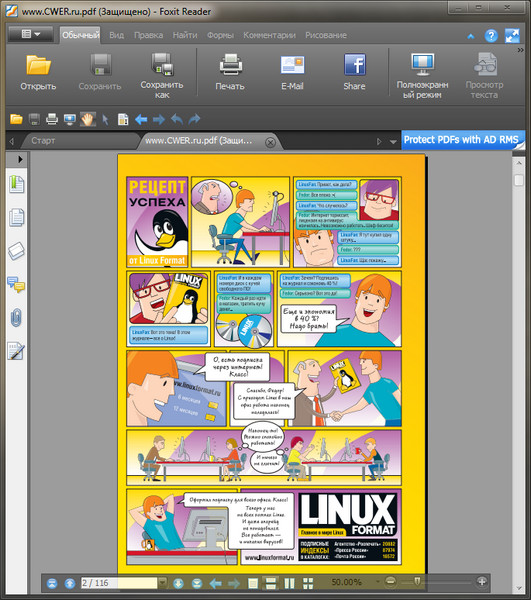Click the redo curved arrow

point(194,119)
